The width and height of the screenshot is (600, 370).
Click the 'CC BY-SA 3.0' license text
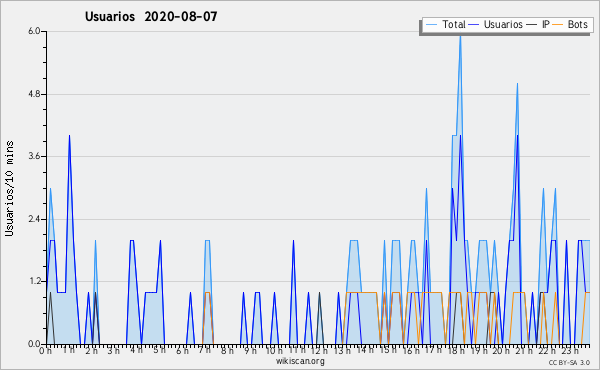[569, 362]
